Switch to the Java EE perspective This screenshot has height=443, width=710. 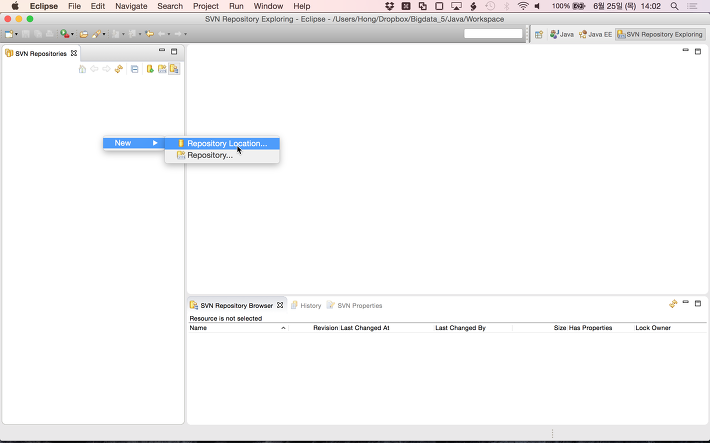point(595,34)
